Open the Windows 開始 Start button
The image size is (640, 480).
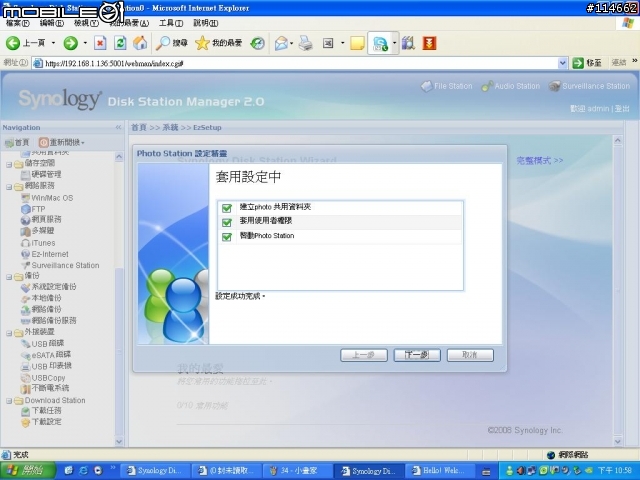(x=27, y=471)
